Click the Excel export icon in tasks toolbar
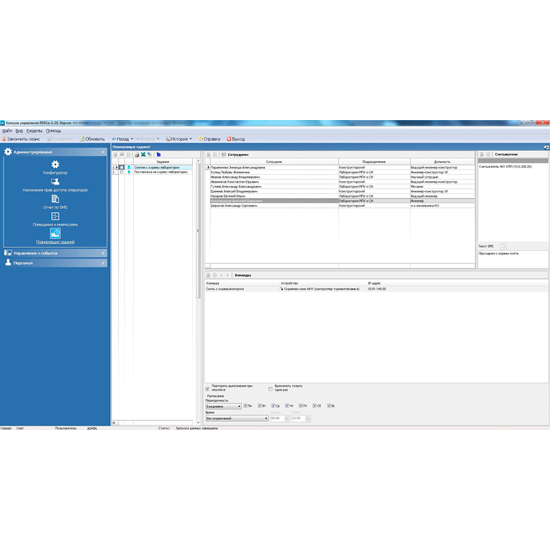The width and height of the screenshot is (550, 550). coord(143,154)
